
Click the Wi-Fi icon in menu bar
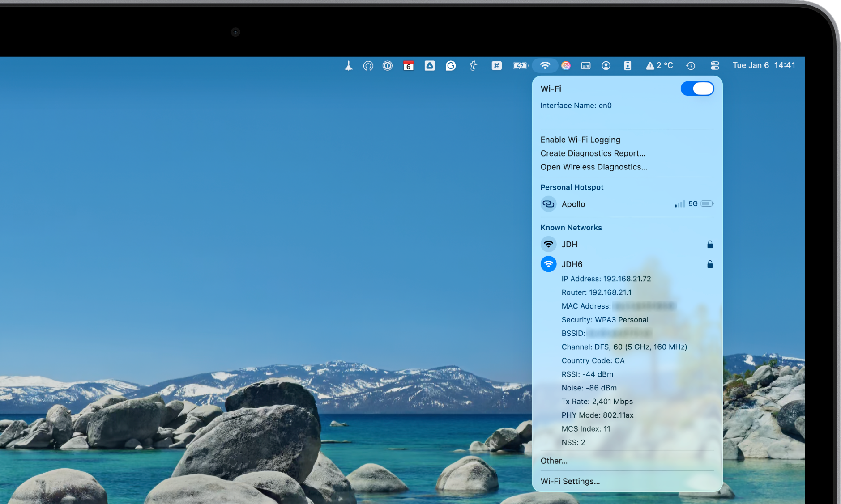[x=545, y=66]
